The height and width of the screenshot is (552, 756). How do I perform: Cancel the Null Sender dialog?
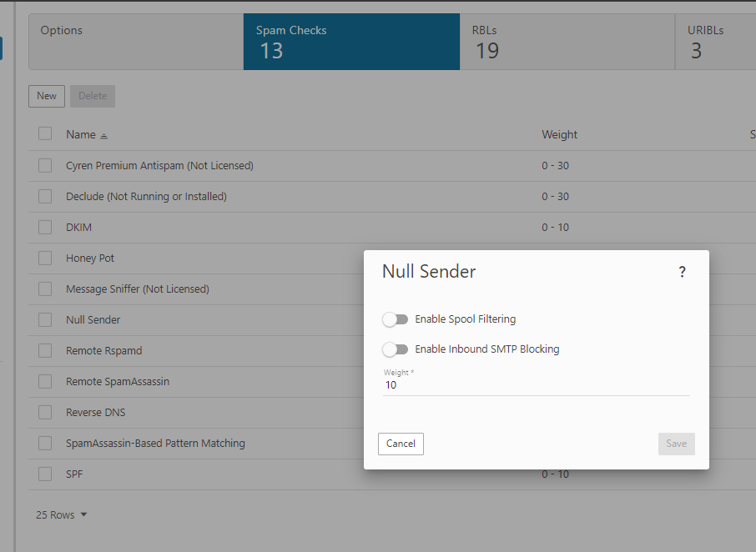click(401, 444)
